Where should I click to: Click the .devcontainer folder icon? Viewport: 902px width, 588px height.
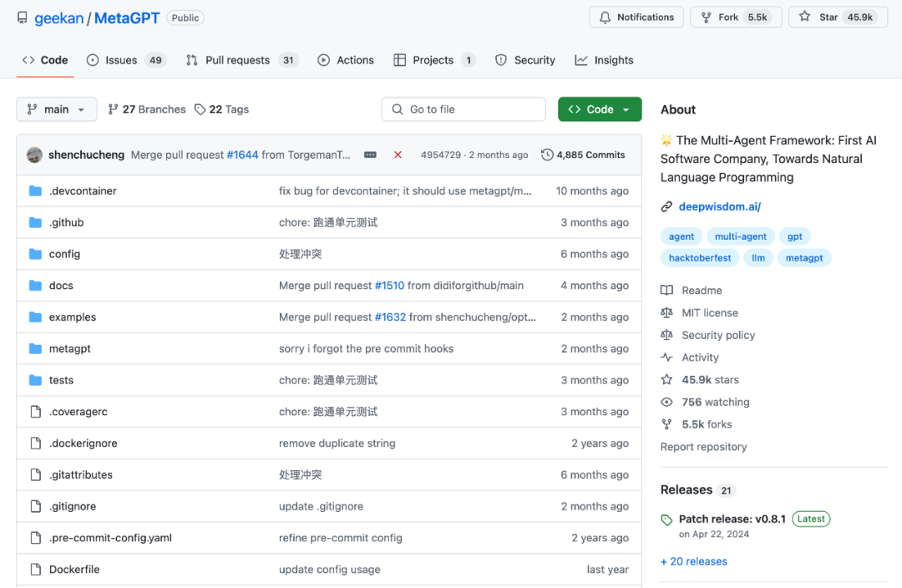pos(36,190)
